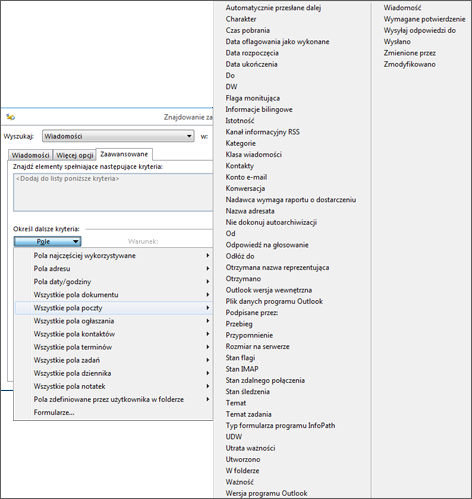Expand Wszystkie pola ogłaszania submenu

114,321
